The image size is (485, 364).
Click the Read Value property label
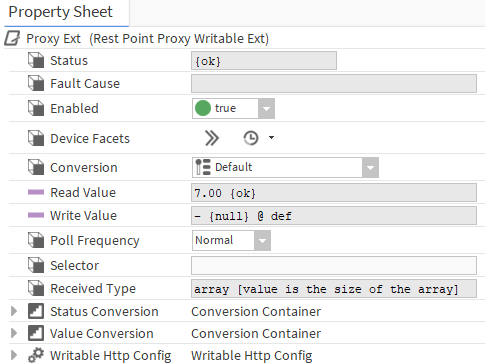(83, 192)
